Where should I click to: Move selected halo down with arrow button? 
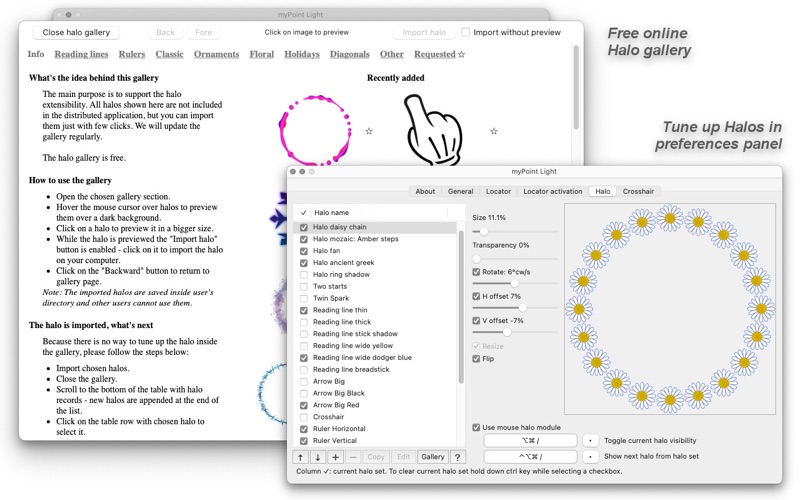318,457
